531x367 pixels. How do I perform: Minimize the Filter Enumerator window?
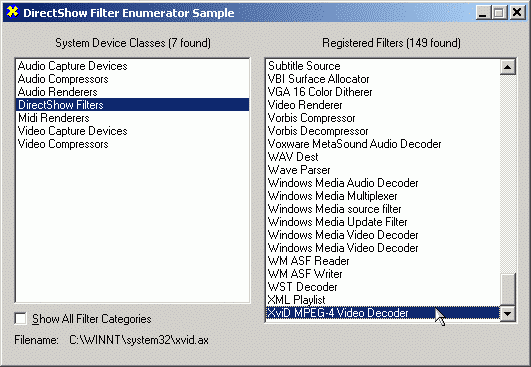point(483,13)
